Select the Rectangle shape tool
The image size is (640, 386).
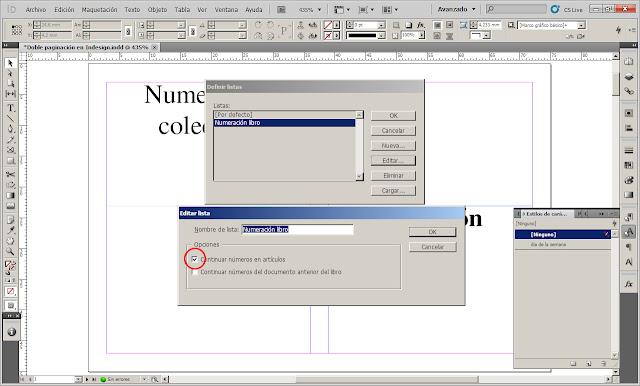click(x=11, y=160)
